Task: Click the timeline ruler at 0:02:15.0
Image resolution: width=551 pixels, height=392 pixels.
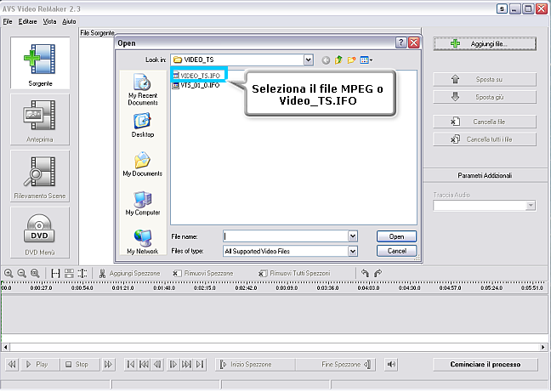Action: pos(205,287)
